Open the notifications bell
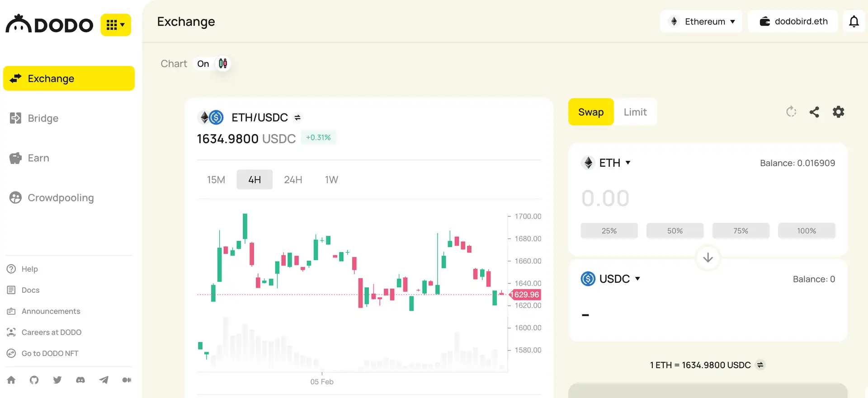Screen dimensions: 868x398 coord(854,22)
